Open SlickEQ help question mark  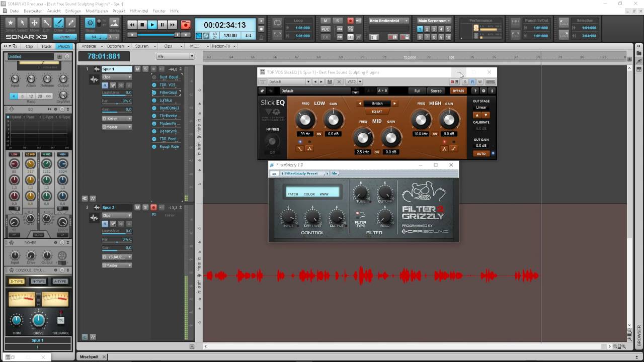pyautogui.click(x=475, y=91)
